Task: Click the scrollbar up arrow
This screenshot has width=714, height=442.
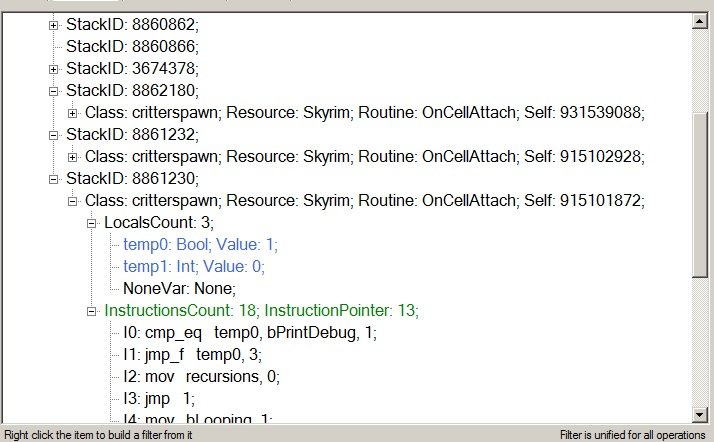Action: pos(699,21)
